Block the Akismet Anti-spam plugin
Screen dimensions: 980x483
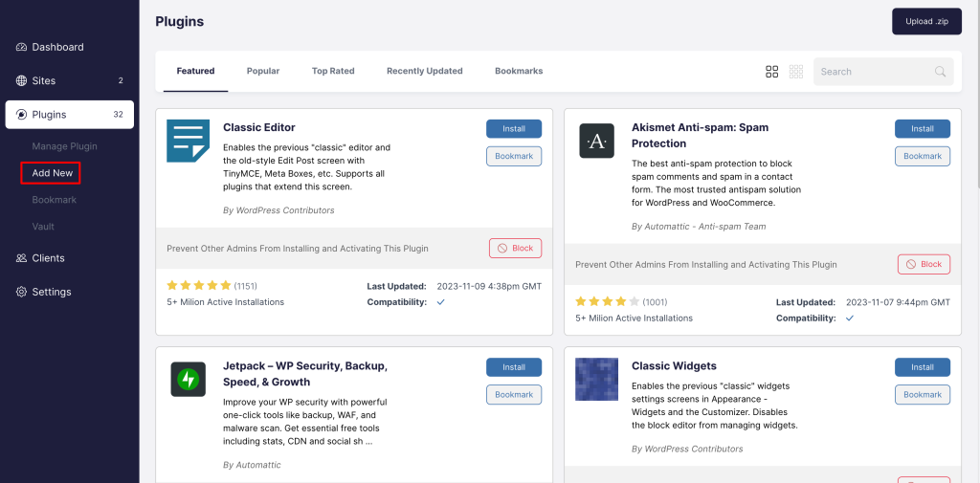click(x=924, y=264)
